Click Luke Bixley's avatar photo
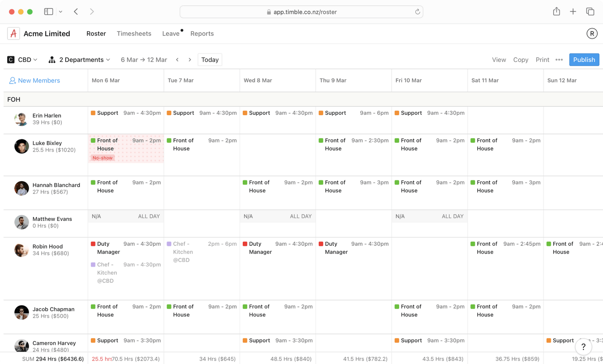Screen dimensions: 603x364 21,146
